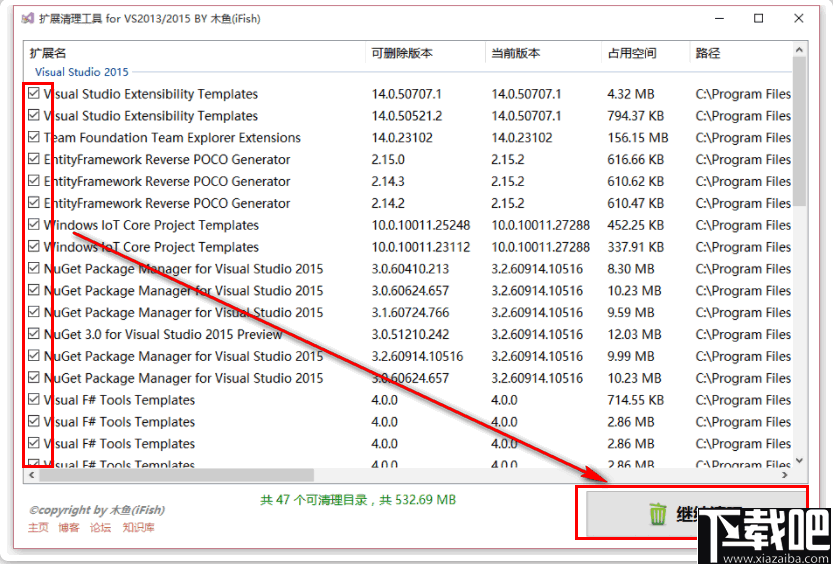The width and height of the screenshot is (833, 564).
Task: Open the 主页 homepage link
Action: point(38,527)
